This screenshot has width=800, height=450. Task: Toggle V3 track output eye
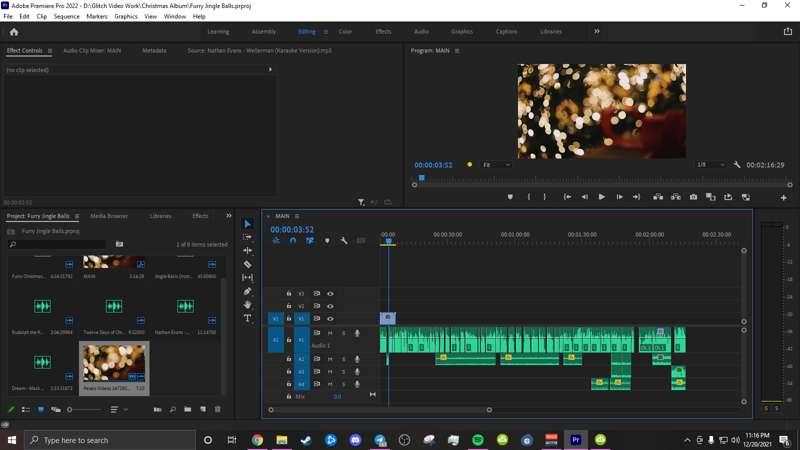[330, 294]
